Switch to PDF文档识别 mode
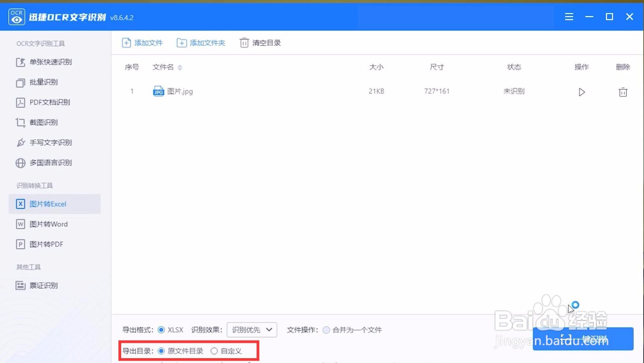The width and height of the screenshot is (644, 363). (x=50, y=102)
